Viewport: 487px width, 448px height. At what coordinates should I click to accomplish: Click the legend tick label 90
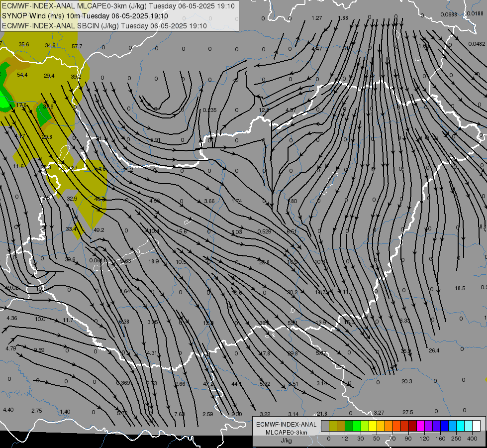(408, 439)
